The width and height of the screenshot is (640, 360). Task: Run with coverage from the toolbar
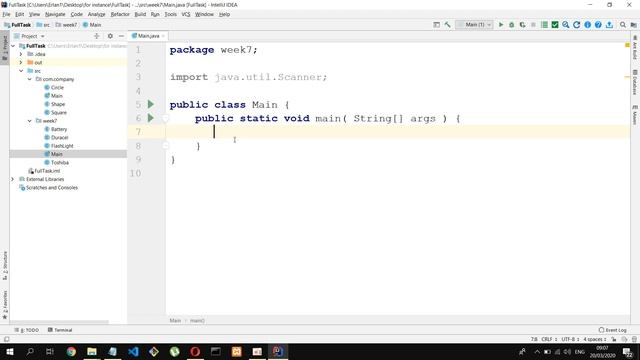click(x=522, y=25)
